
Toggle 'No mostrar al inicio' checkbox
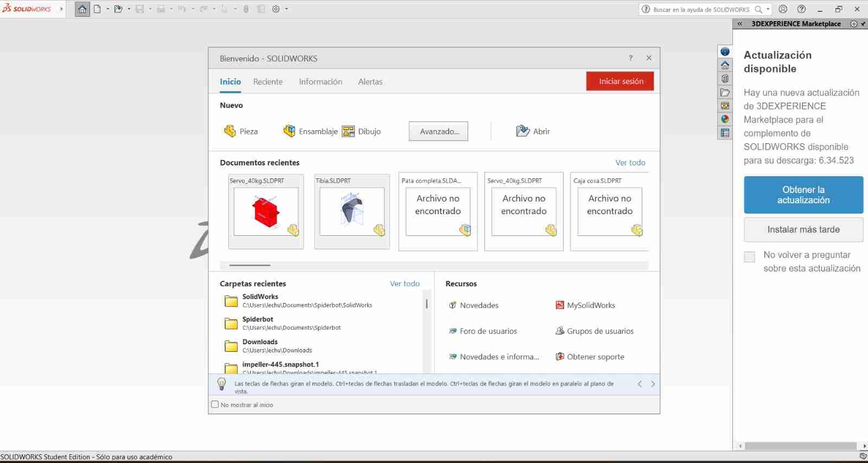[x=215, y=404]
